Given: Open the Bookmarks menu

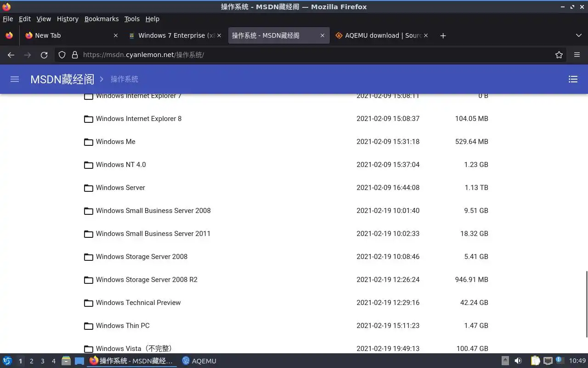Looking at the screenshot, I should (102, 19).
